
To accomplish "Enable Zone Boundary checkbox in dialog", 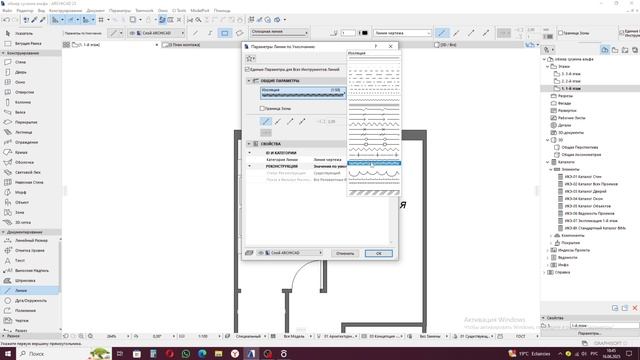I will (x=262, y=109).
